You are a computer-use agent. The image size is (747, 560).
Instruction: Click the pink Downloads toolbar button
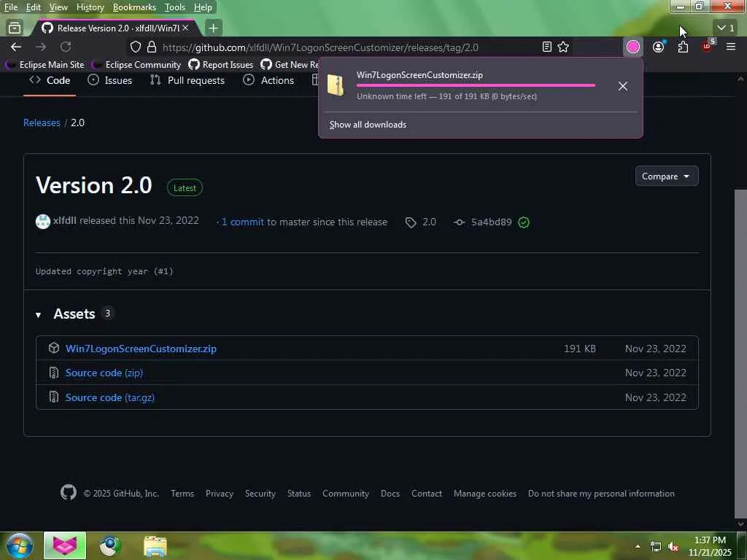point(632,47)
